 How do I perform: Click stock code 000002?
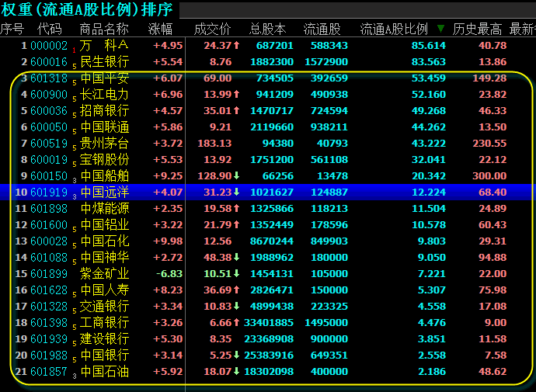pyautogui.click(x=49, y=46)
